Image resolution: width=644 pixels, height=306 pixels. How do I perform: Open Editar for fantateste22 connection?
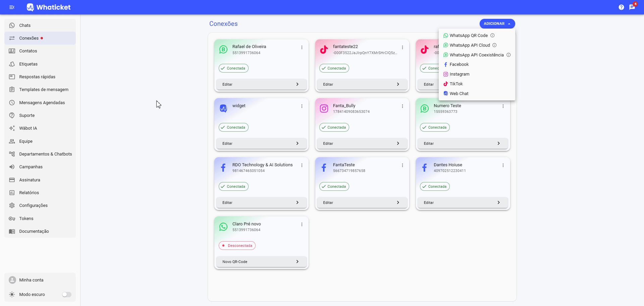(x=362, y=84)
